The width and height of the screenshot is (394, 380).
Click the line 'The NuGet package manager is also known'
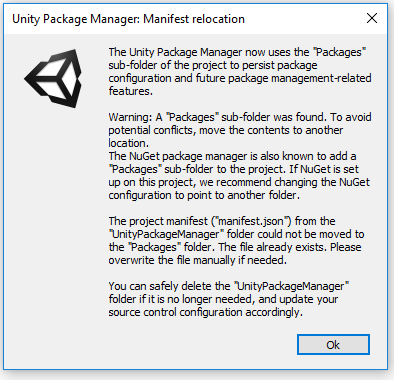pos(232,156)
